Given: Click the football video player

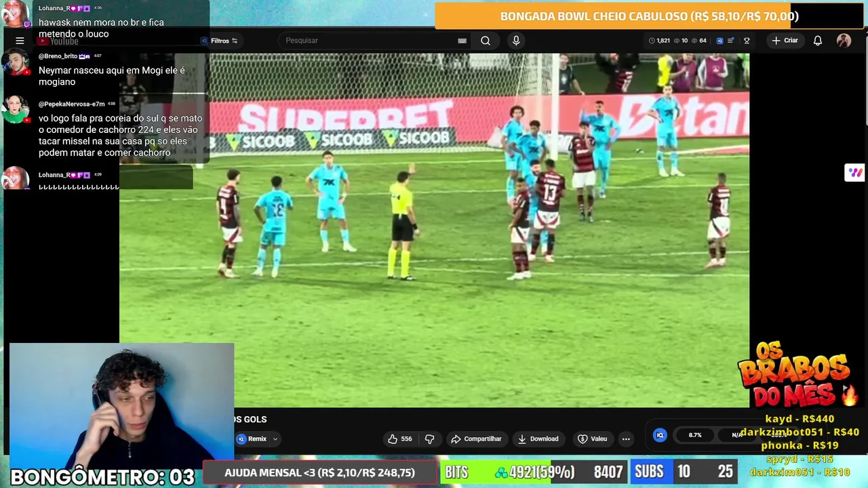Looking at the screenshot, I should (x=434, y=230).
